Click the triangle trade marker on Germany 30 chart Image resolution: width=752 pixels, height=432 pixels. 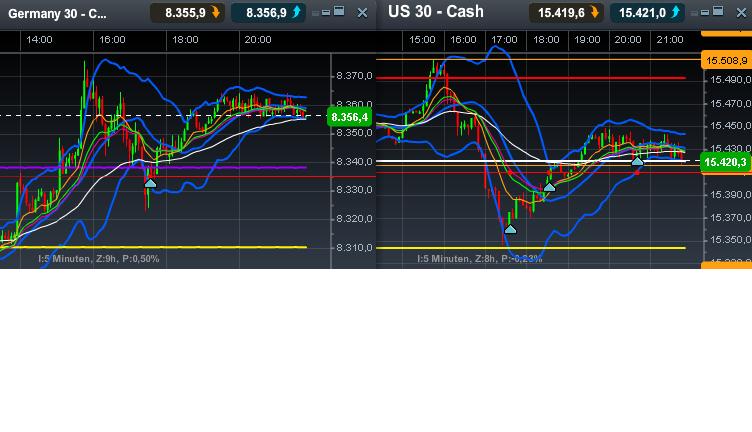(150, 183)
